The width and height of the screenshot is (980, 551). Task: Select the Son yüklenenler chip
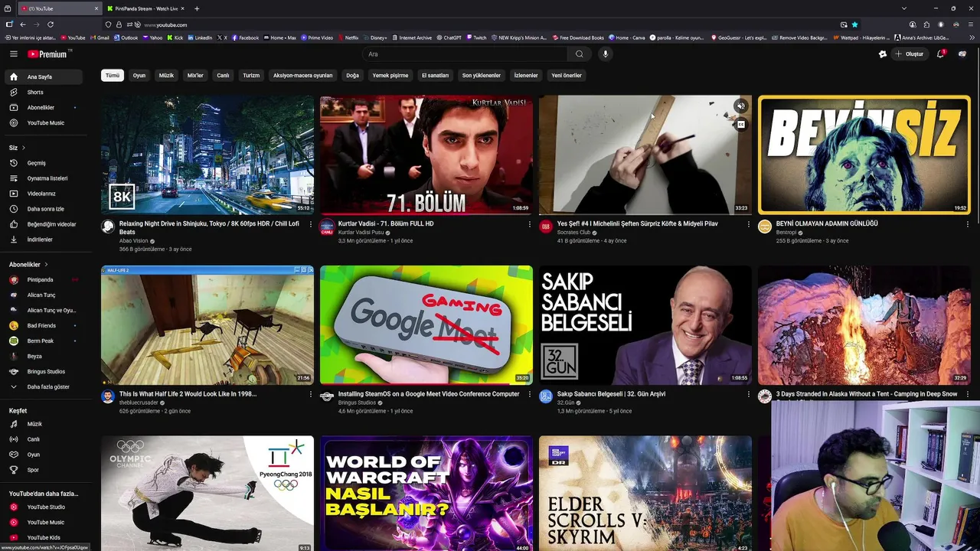pos(482,76)
